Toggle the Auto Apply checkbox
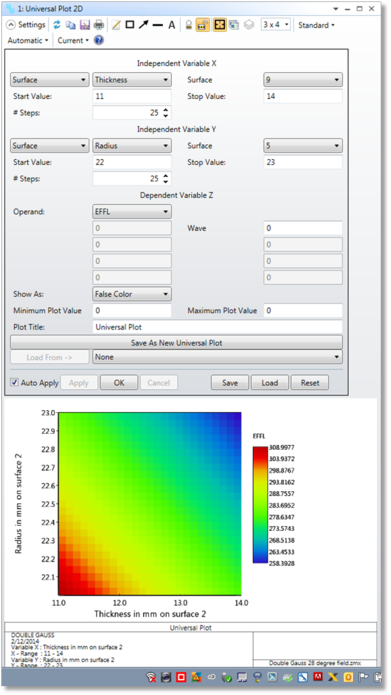Image resolution: width=391 pixels, height=695 pixels. point(15,382)
